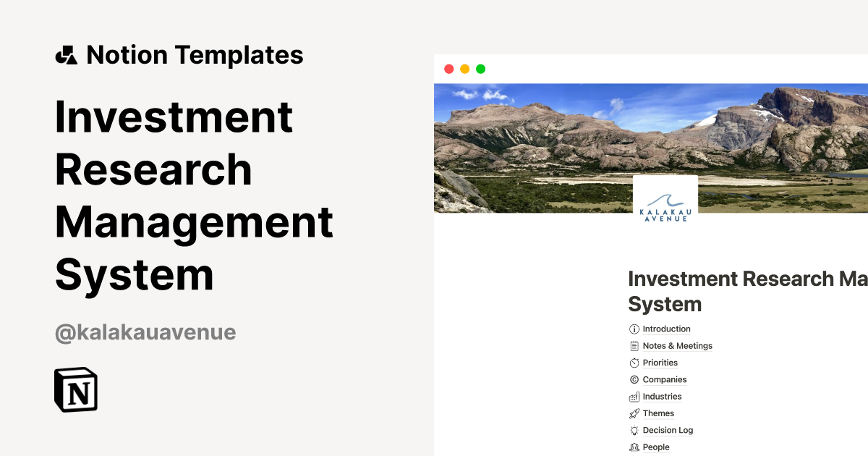Click the green traffic light dot
This screenshot has width=868, height=456.
[x=480, y=69]
